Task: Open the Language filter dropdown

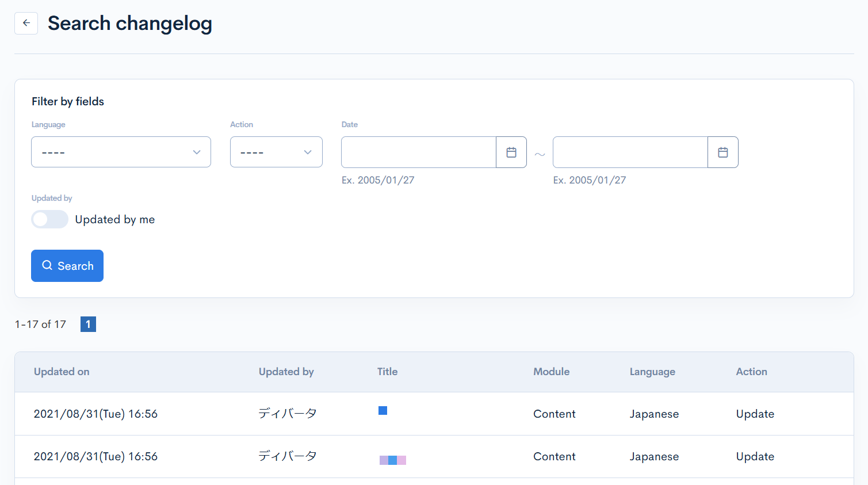Action: tap(121, 152)
